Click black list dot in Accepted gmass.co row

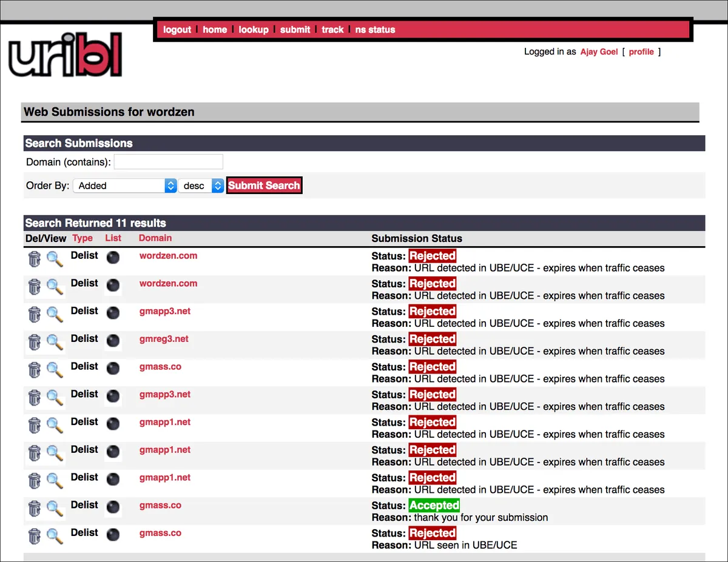point(113,507)
